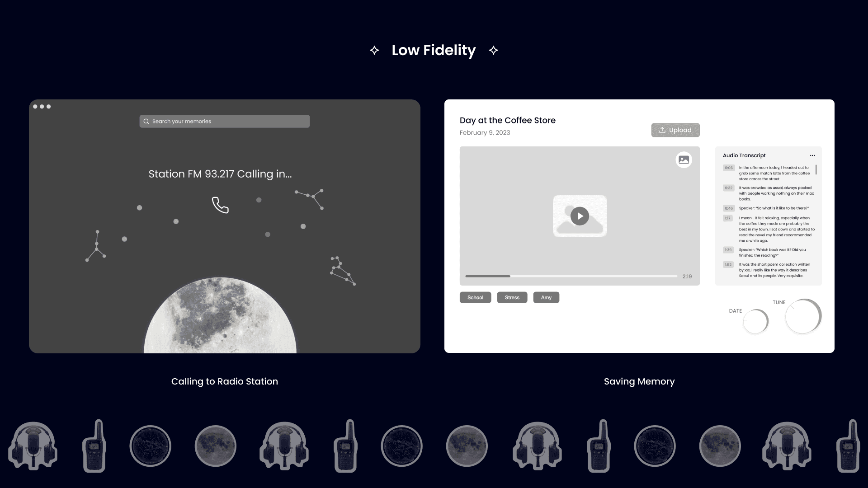Play the coffee store memory video
868x488 pixels.
click(x=580, y=216)
